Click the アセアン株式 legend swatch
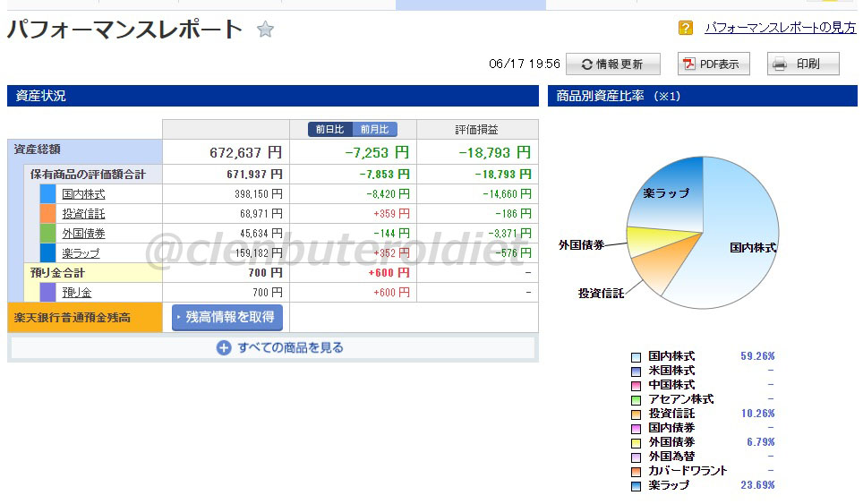The image size is (863, 504). coord(636,400)
